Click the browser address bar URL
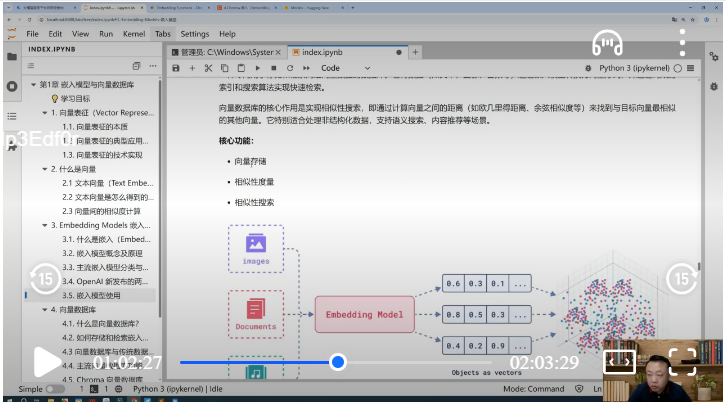Image resolution: width=726 pixels, height=402 pixels. point(111,20)
